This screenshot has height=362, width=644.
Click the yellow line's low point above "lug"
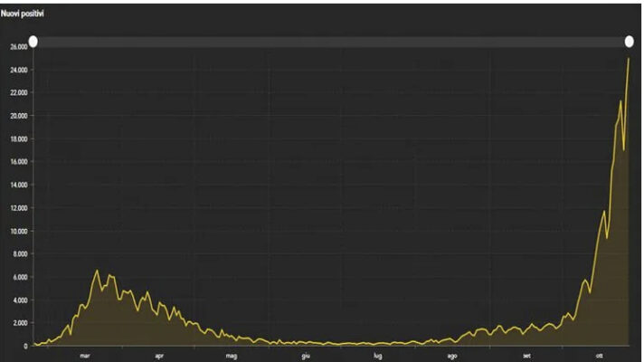(378, 344)
